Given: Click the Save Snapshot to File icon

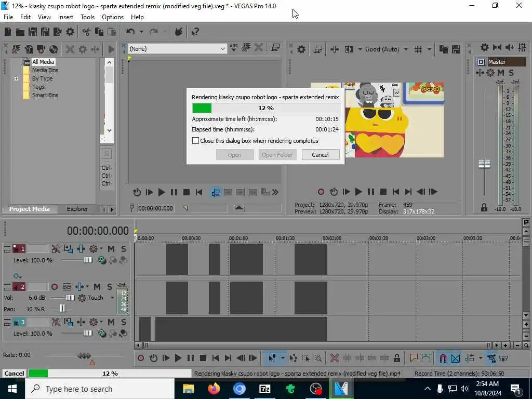Looking at the screenshot, I should [x=456, y=49].
